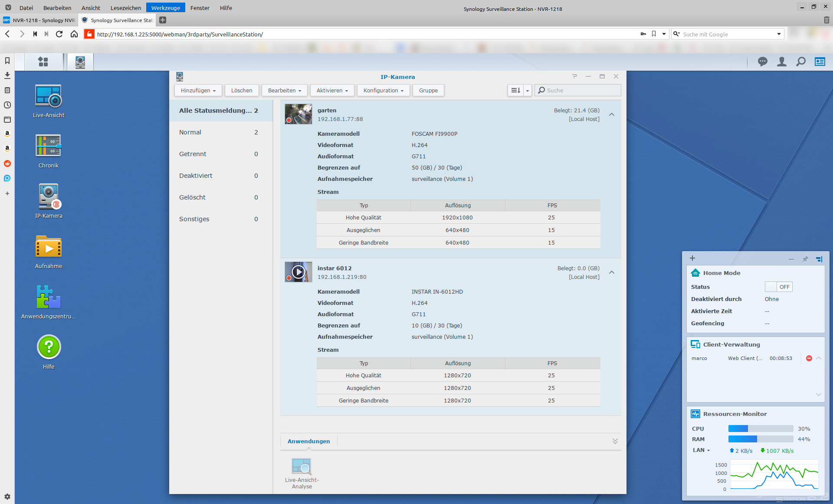Open the garten camera thumbnail

tap(298, 114)
